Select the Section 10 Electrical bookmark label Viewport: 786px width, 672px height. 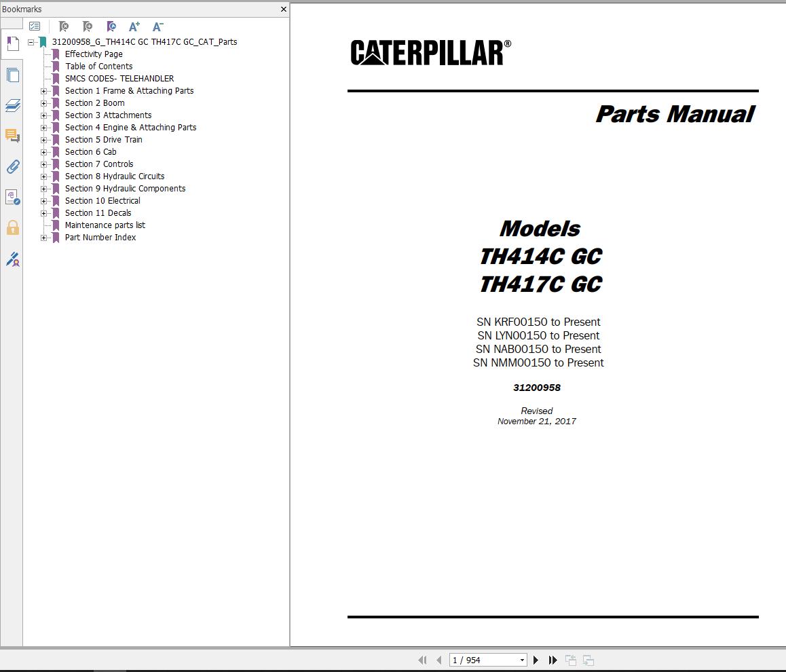(x=102, y=201)
